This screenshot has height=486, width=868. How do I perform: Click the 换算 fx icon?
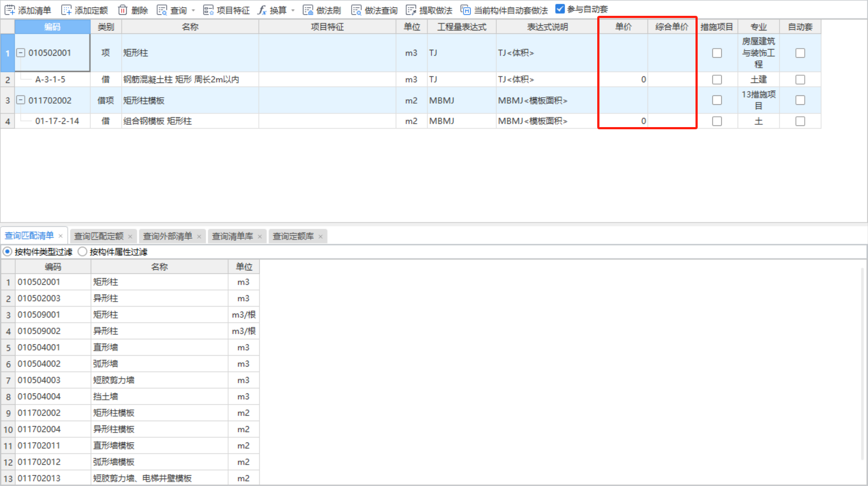[263, 10]
